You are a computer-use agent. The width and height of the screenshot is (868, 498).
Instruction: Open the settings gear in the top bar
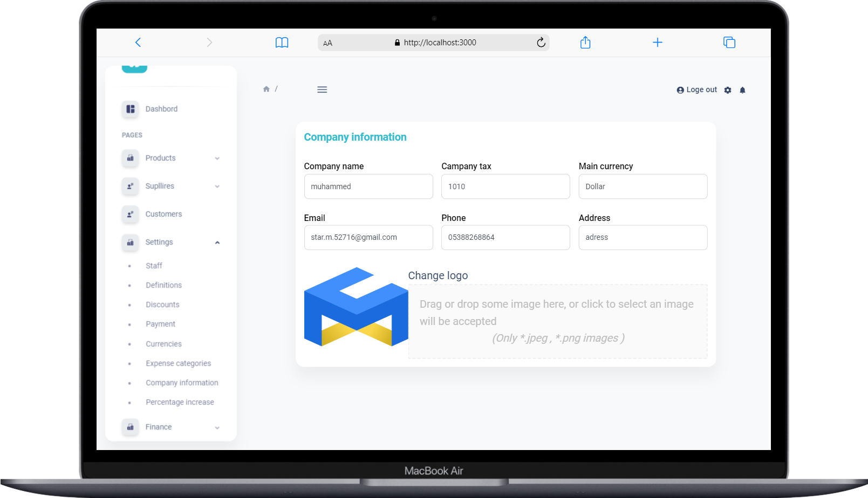[x=728, y=90]
